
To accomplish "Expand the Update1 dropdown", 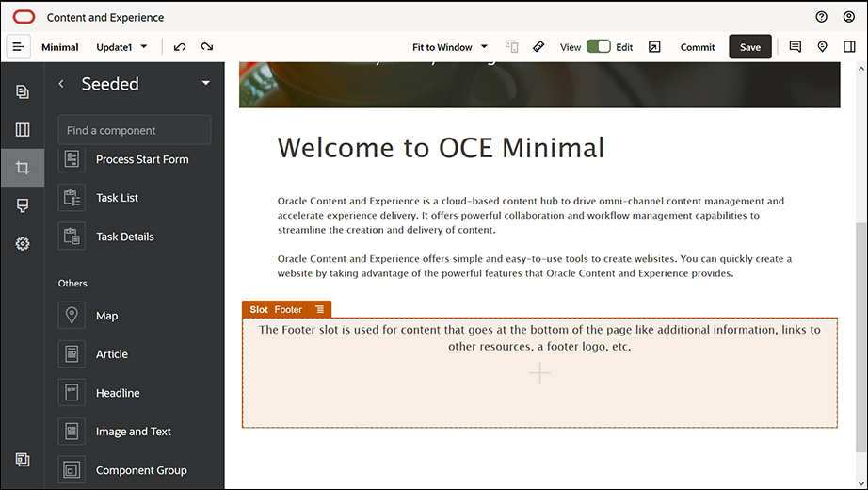I will 122,47.
